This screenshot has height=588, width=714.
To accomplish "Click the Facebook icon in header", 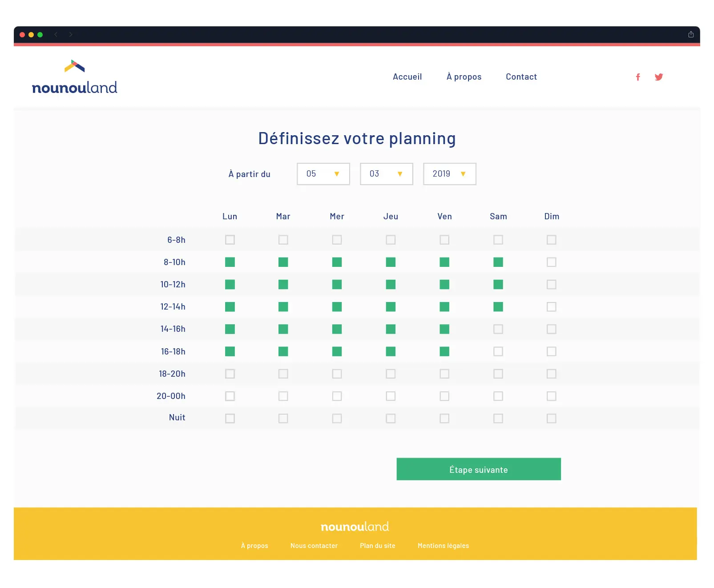I will [x=638, y=77].
